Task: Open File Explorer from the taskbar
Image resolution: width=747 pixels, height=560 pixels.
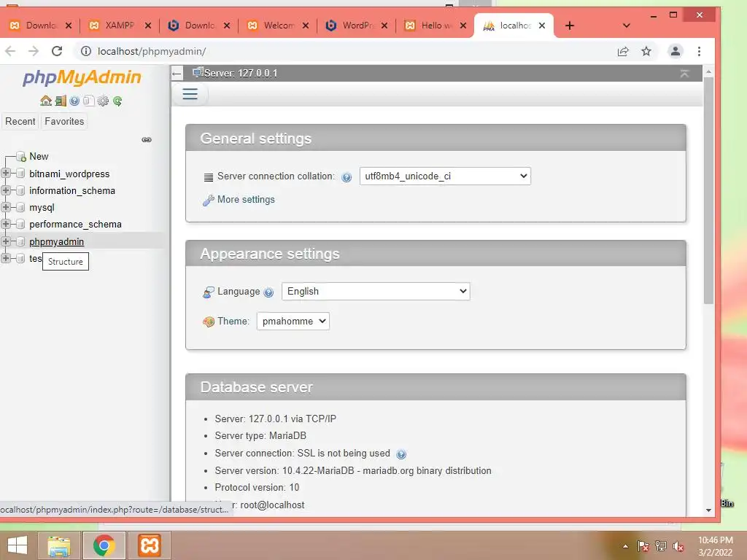Action: point(58,545)
